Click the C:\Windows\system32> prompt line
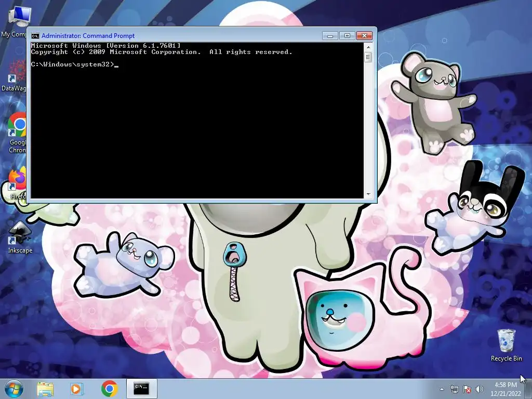Image resolution: width=532 pixels, height=399 pixels. (74, 64)
